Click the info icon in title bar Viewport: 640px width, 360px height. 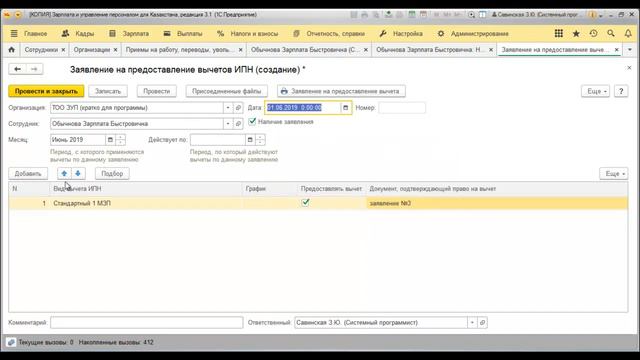pyautogui.click(x=592, y=15)
